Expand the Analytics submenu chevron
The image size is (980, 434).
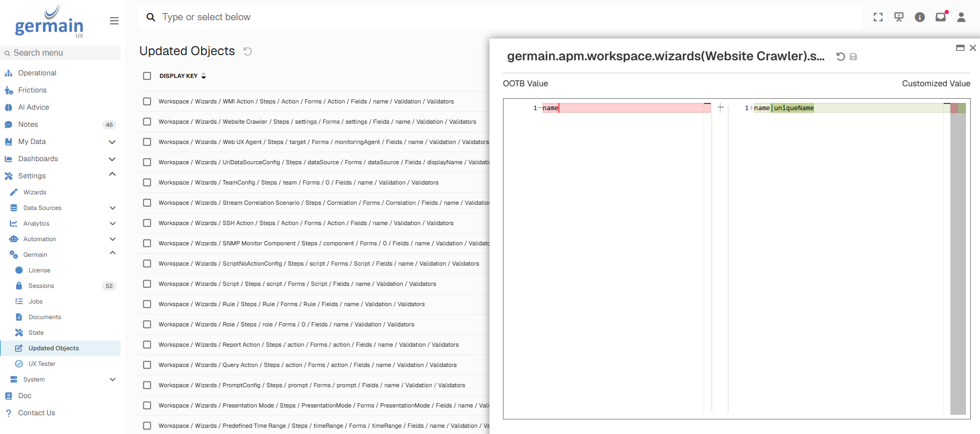tap(113, 223)
